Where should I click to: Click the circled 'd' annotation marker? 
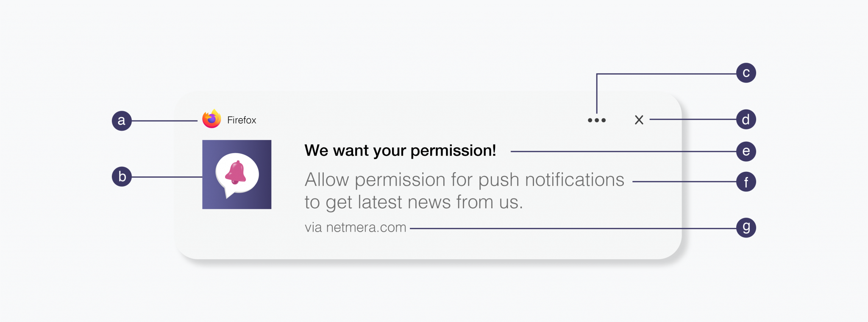746,120
